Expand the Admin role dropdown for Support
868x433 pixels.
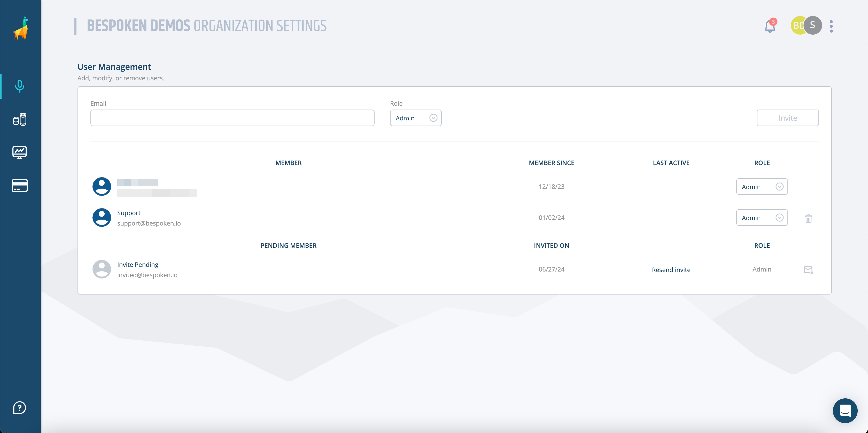(780, 217)
